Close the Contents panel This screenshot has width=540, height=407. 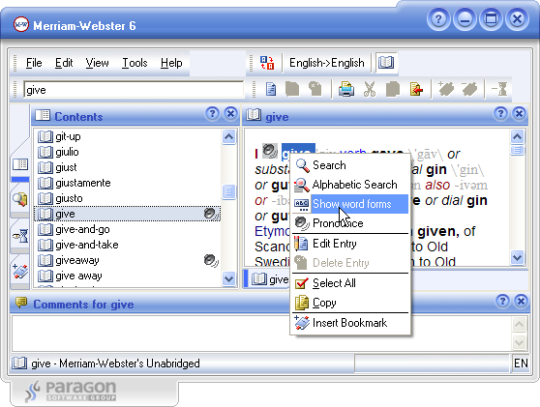[230, 113]
